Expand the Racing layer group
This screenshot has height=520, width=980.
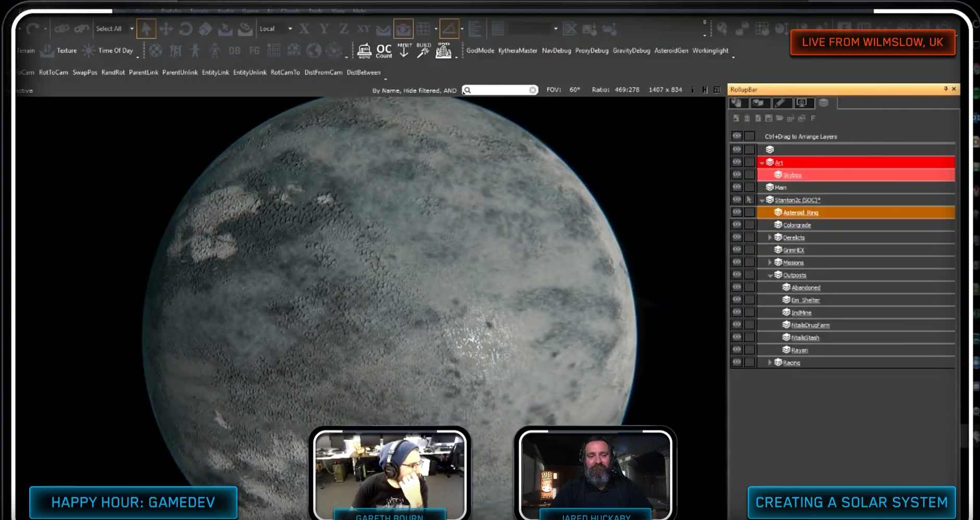pyautogui.click(x=770, y=362)
